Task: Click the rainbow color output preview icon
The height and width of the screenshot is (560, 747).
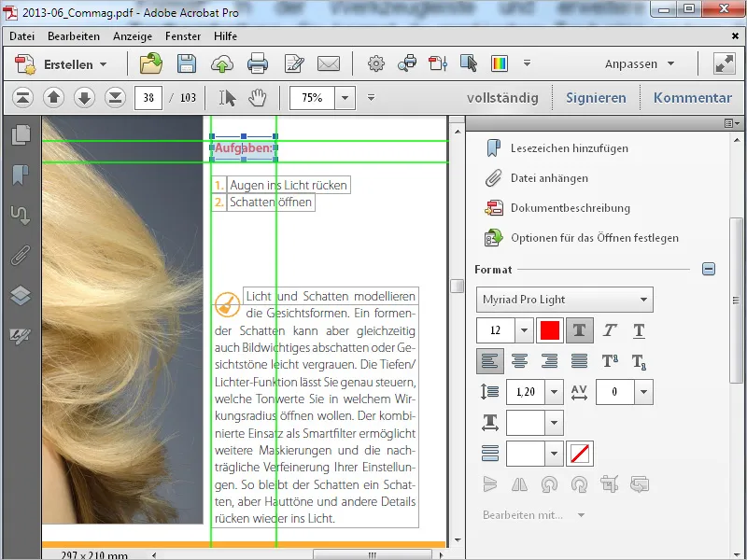Action: pos(500,63)
